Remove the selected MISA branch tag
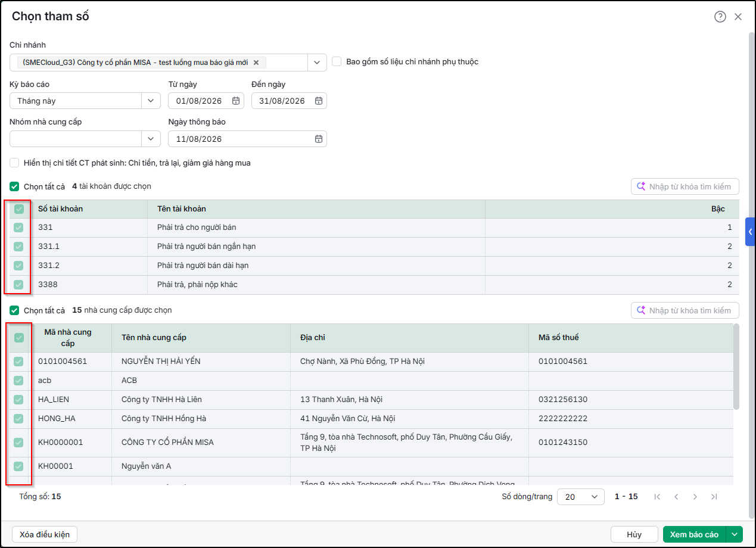This screenshot has height=548, width=756. pos(256,63)
